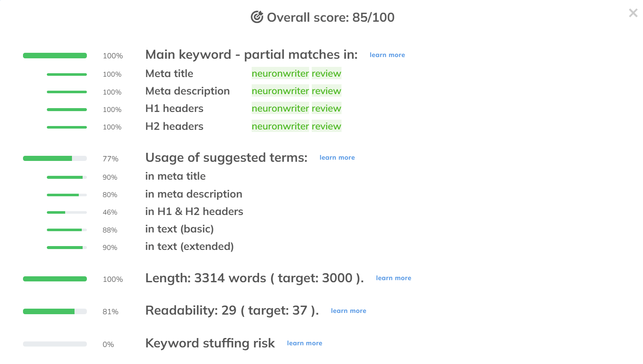Open the 'learn more' link for keyword stuffing risk
643x364 pixels.
tap(304, 343)
